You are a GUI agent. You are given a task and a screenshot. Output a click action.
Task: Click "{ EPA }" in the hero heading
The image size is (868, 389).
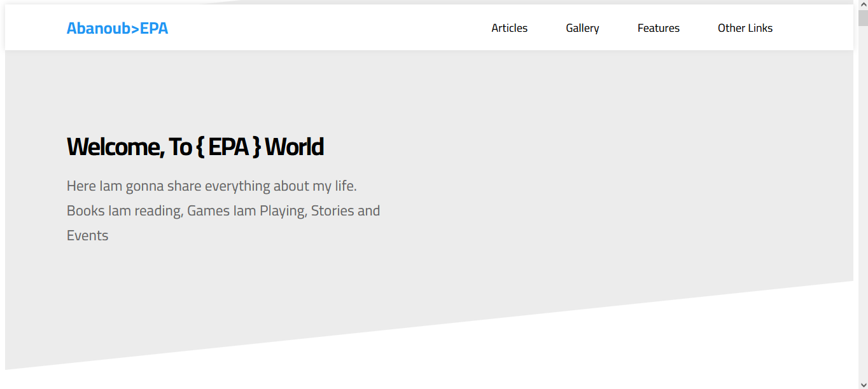click(228, 147)
